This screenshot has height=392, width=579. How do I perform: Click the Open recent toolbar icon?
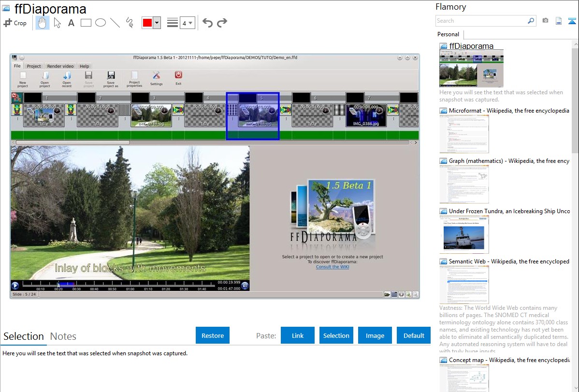coord(67,79)
